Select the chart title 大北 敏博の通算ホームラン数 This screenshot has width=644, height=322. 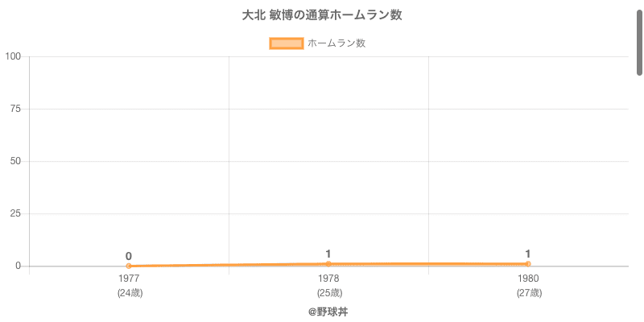[x=322, y=15]
